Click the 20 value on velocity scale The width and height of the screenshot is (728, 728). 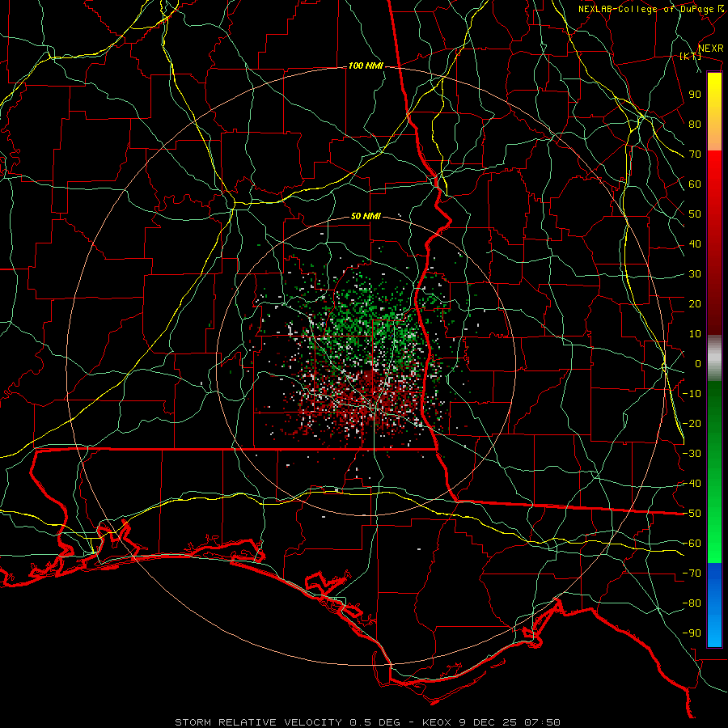tap(695, 304)
